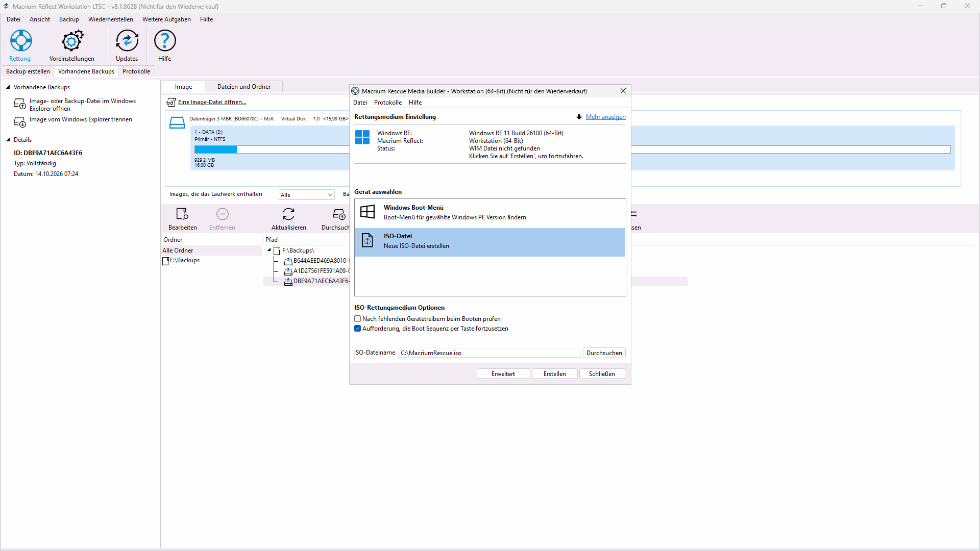980x551 pixels.
Task: Open the Datei menu in main window
Action: [14, 19]
